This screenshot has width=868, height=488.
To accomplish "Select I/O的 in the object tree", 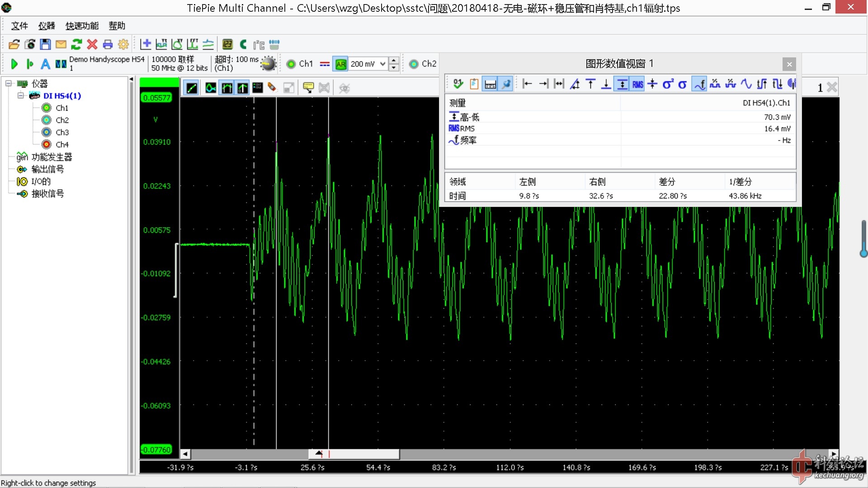I will [41, 181].
